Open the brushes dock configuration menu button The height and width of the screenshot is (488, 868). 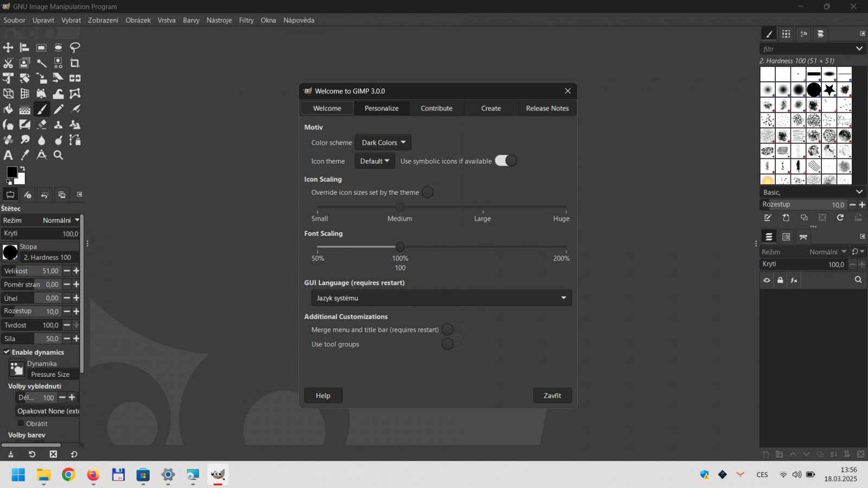tap(862, 34)
